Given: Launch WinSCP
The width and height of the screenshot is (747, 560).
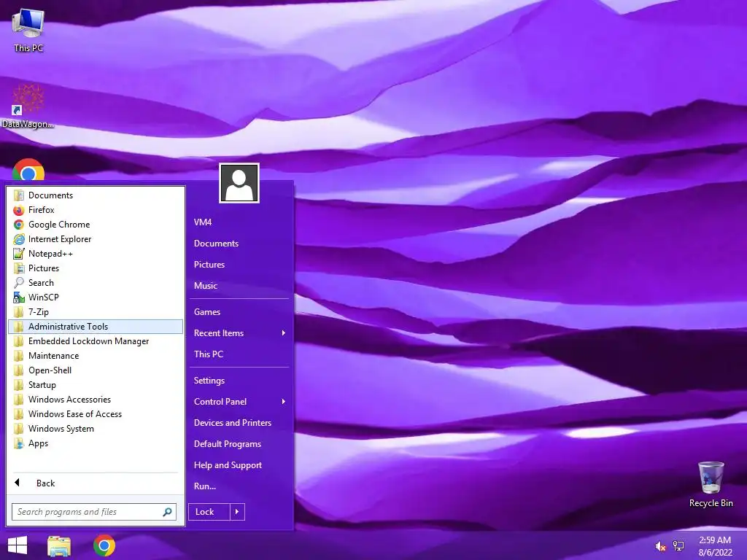Looking at the screenshot, I should [x=96, y=297].
